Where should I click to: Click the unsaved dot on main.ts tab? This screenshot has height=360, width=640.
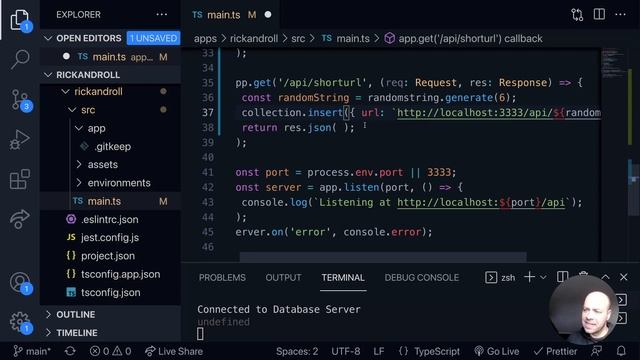[x=268, y=15]
